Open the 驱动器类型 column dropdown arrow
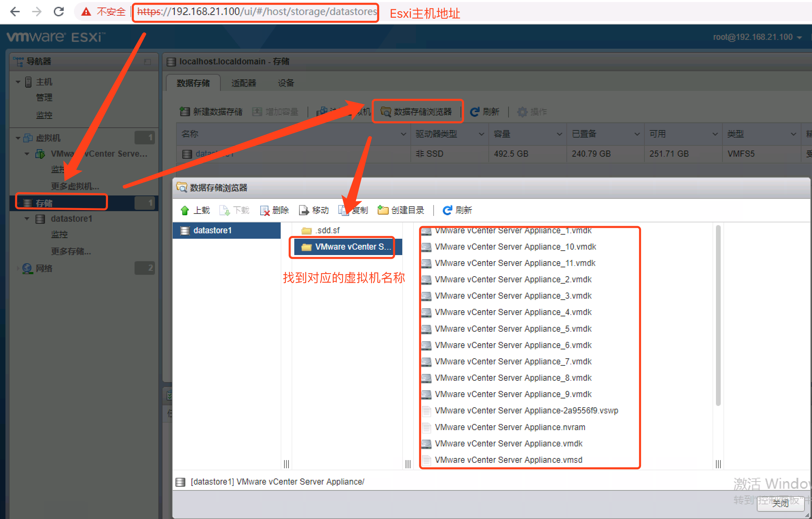This screenshot has width=812, height=519. pyautogui.click(x=481, y=134)
